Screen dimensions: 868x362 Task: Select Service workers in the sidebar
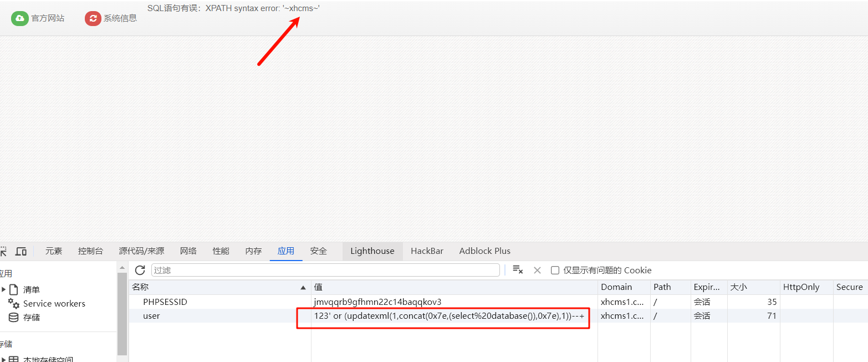coord(54,304)
